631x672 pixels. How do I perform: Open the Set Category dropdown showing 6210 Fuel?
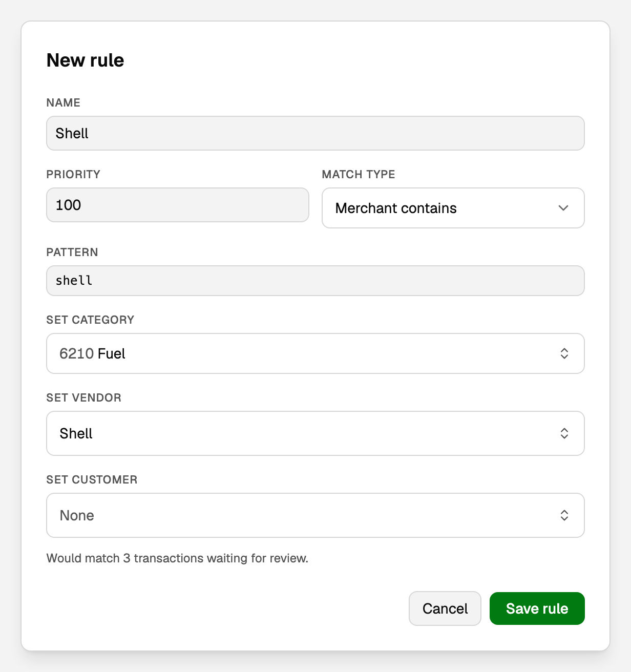pos(315,353)
